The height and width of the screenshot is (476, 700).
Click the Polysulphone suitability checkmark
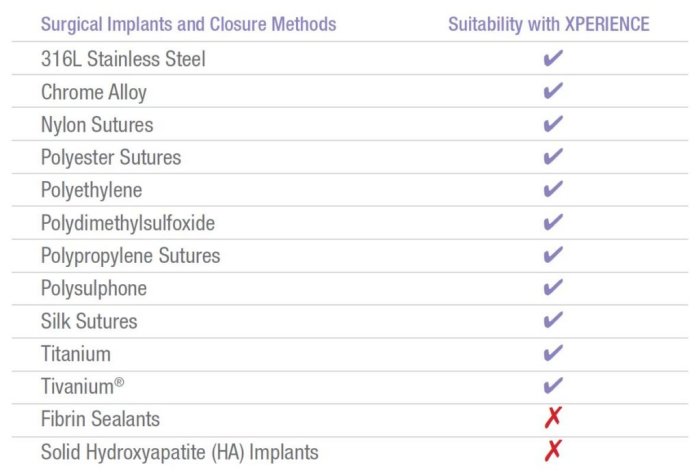click(553, 289)
